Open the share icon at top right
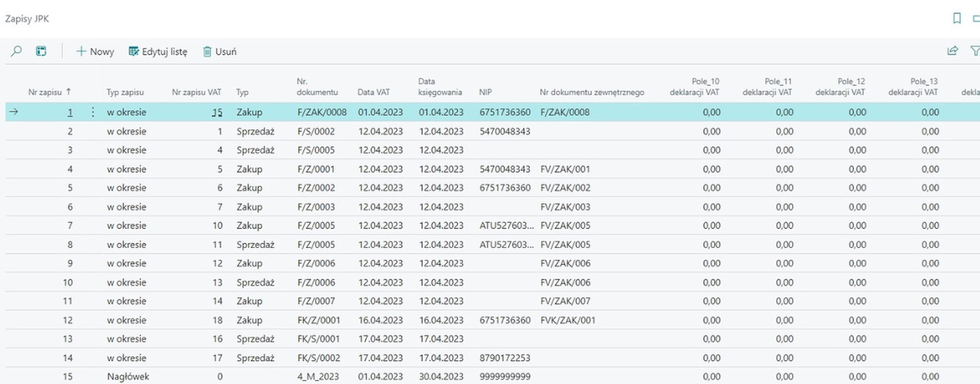The height and width of the screenshot is (384, 980). [952, 51]
